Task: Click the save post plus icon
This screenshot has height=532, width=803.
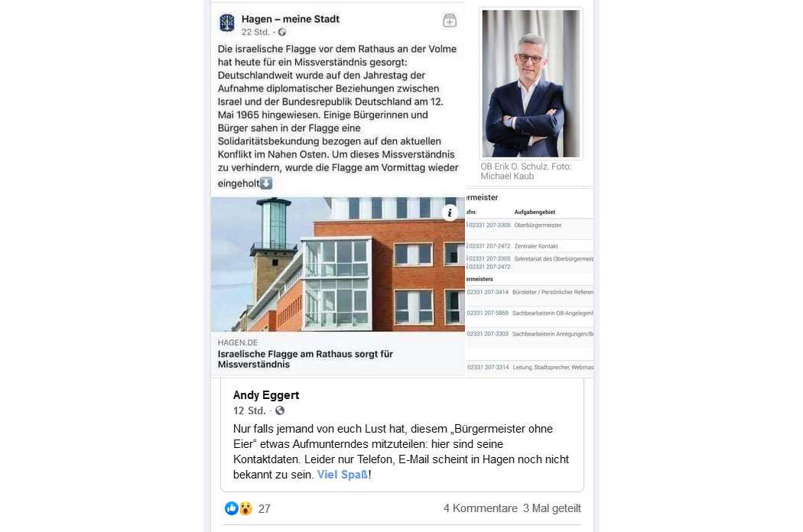Action: (x=449, y=21)
